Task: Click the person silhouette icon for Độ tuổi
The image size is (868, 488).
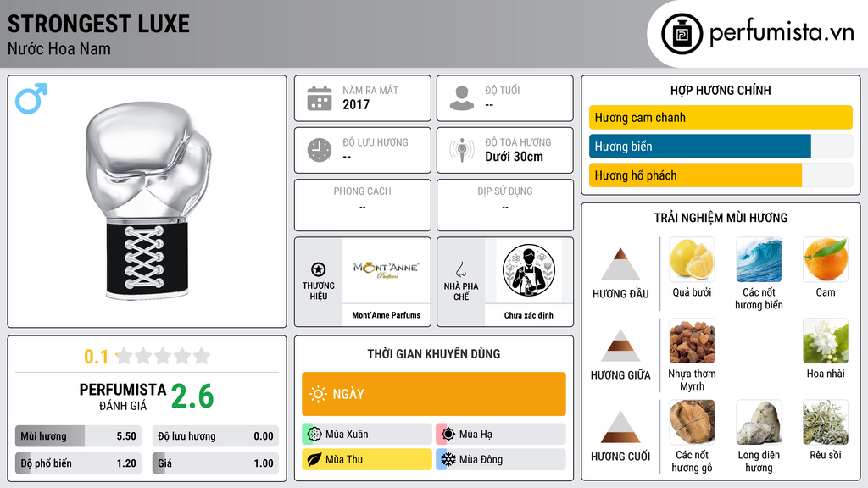Action: coord(462,98)
